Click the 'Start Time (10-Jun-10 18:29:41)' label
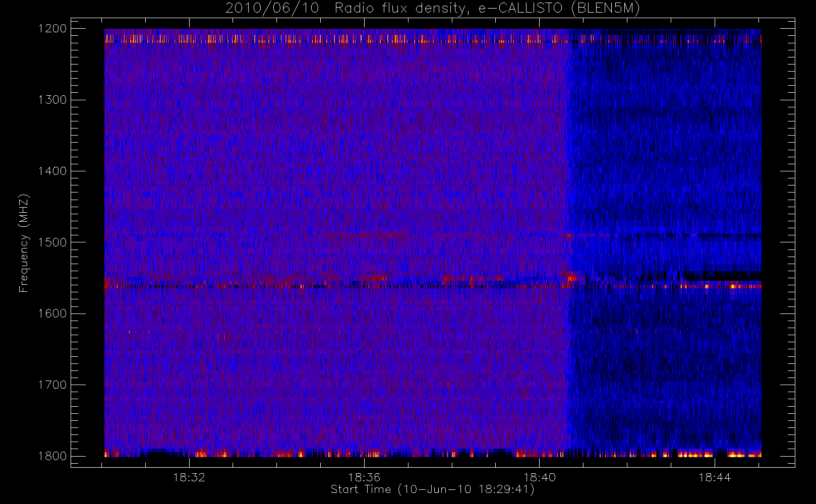 [432, 489]
